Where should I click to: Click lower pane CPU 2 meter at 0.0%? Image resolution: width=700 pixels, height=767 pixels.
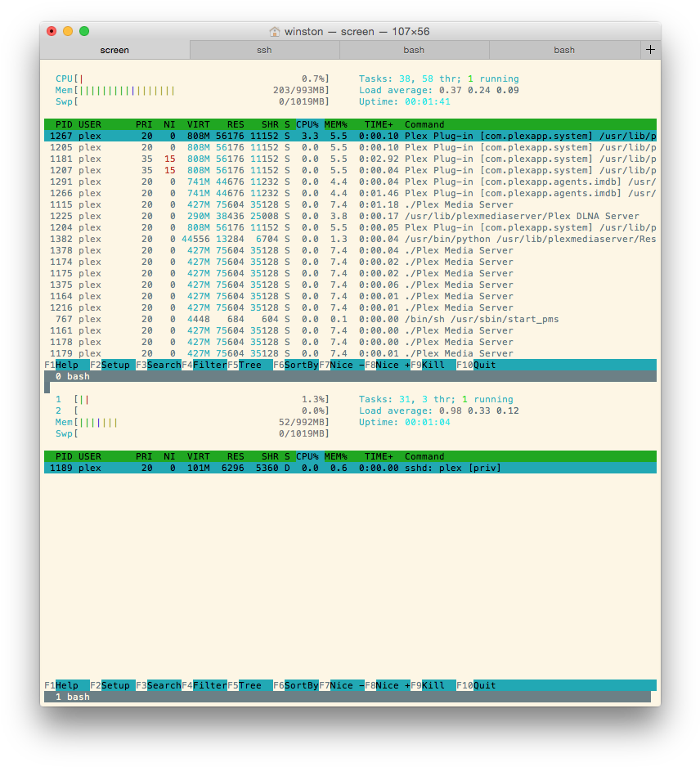click(192, 410)
